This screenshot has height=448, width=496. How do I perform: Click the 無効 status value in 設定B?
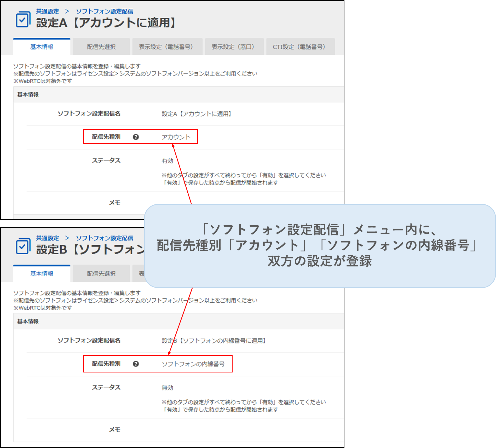167,388
